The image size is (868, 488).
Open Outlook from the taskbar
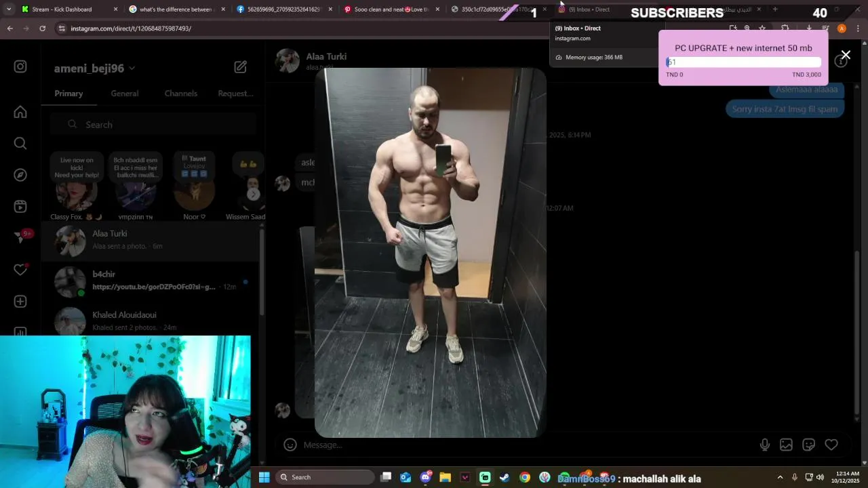(x=406, y=477)
